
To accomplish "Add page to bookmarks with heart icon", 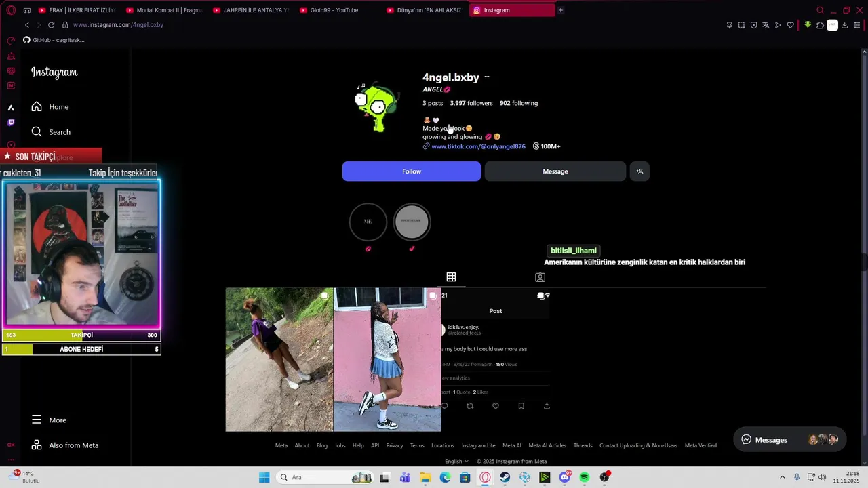I will coord(790,25).
